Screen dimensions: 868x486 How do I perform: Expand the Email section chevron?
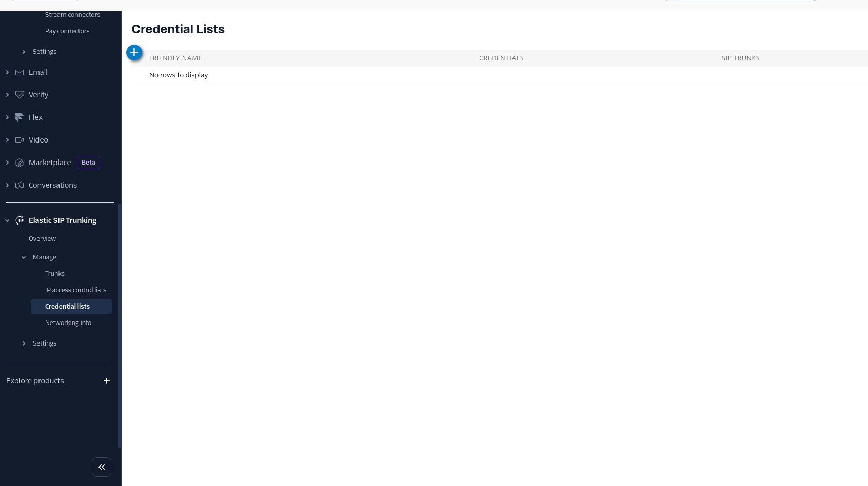click(x=7, y=72)
